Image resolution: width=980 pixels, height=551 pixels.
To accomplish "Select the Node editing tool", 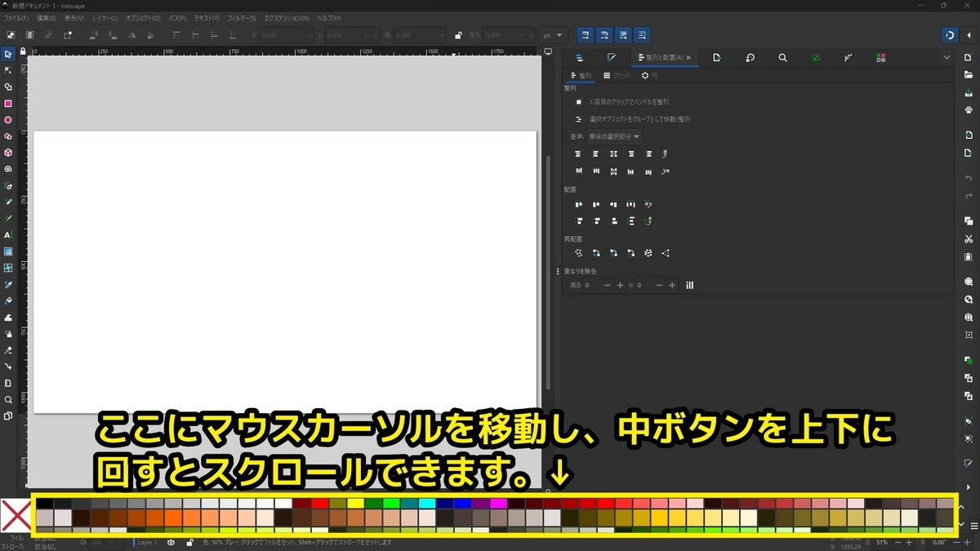I will pos(9,72).
